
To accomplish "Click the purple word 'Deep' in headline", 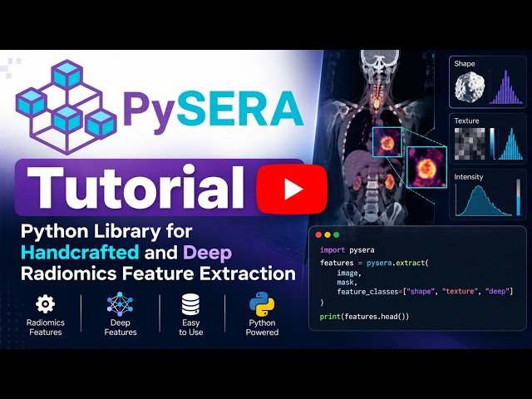I will (x=207, y=253).
